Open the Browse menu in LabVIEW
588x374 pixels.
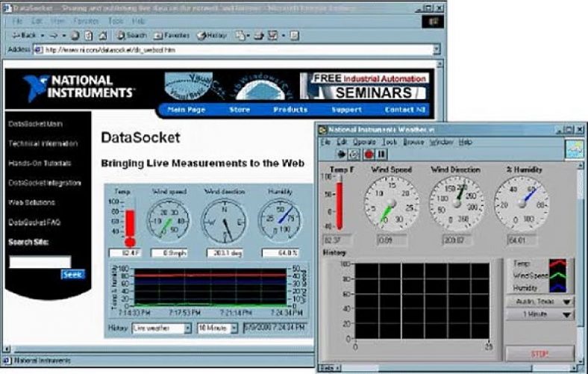coord(413,141)
